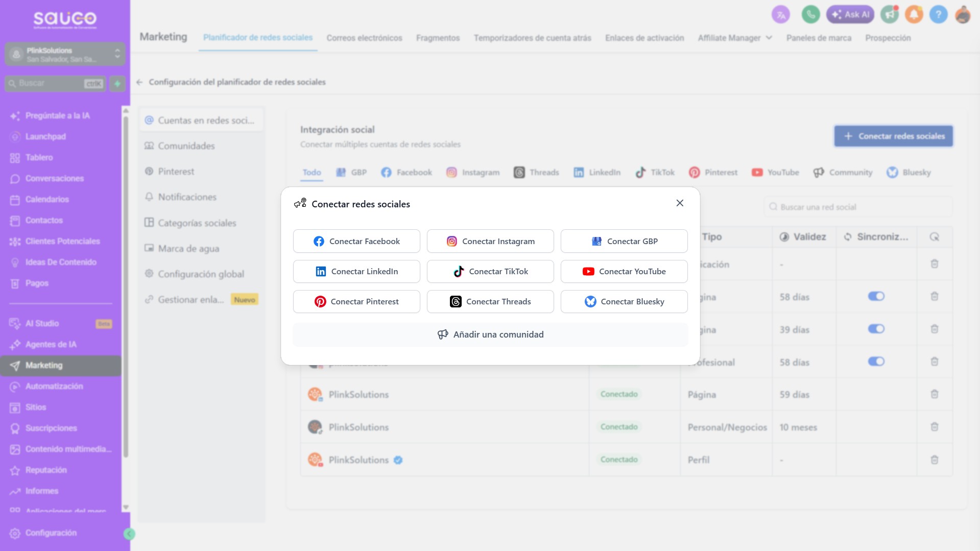Filter accounts by Facebook
Viewport: 980px width, 551px height.
pos(407,173)
